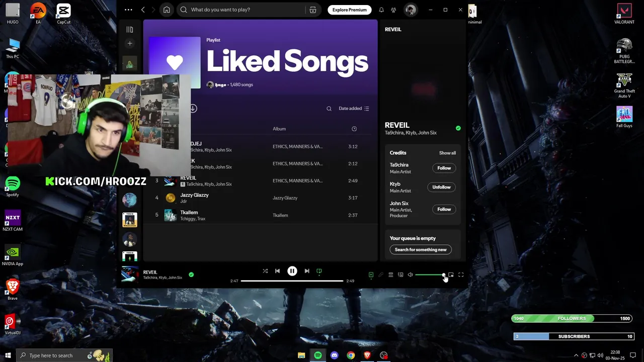Open the Queue icon

point(390,275)
